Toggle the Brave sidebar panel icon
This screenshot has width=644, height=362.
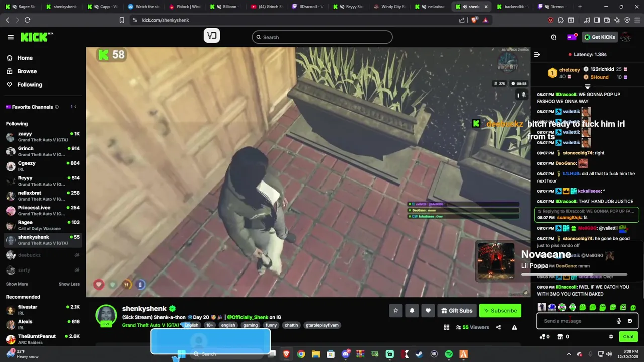(x=597, y=20)
